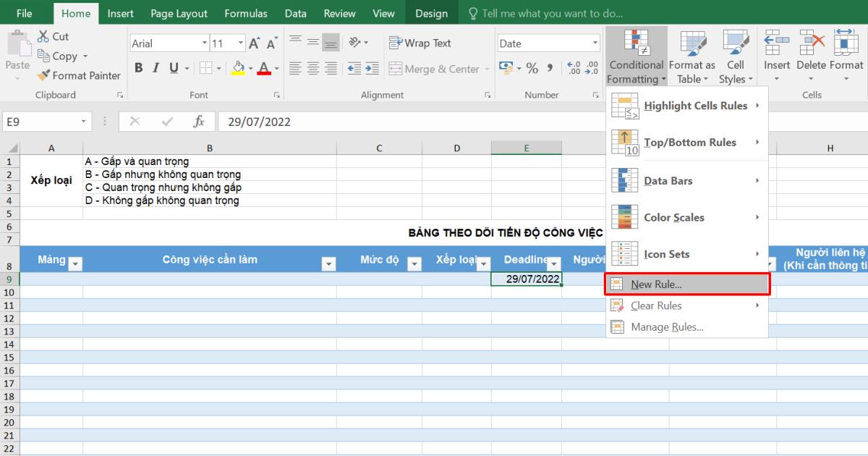Switch to the Page Layout tab

[x=179, y=13]
